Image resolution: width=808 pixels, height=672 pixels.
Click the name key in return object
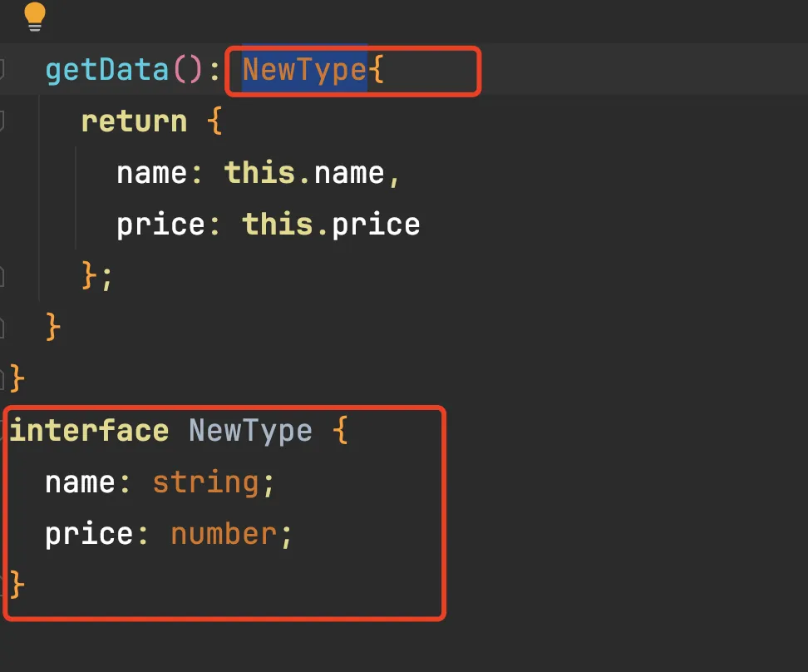click(151, 173)
